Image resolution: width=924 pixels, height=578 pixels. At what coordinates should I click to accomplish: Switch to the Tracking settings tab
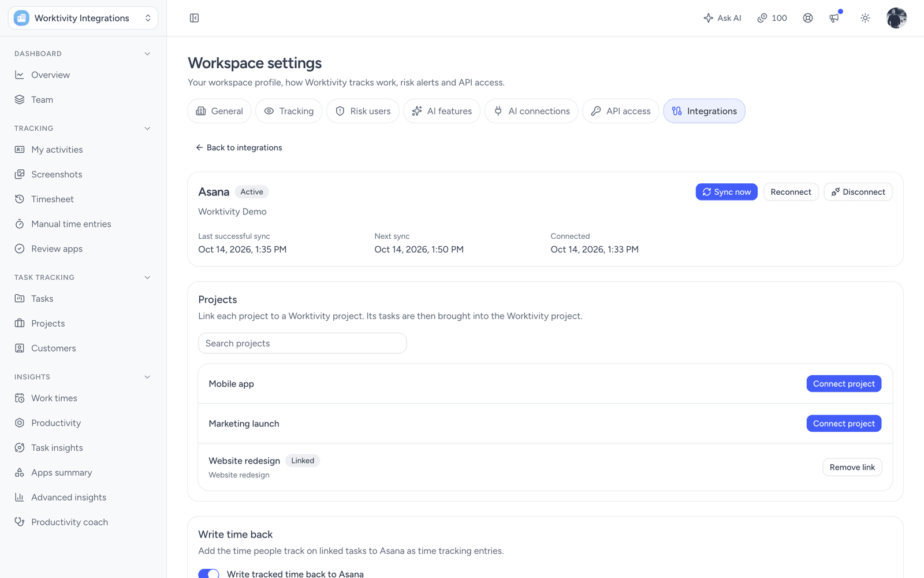(x=289, y=111)
